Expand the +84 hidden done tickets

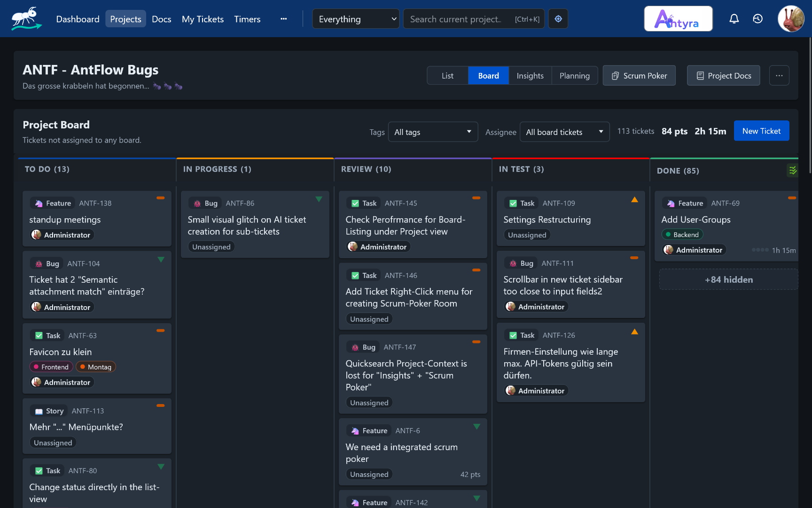click(728, 279)
